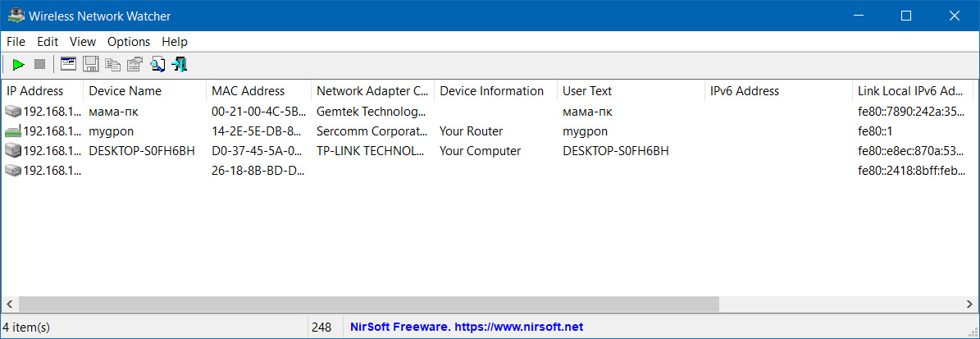Open the Find magnifier icon
The height and width of the screenshot is (339, 980).
pyautogui.click(x=157, y=64)
